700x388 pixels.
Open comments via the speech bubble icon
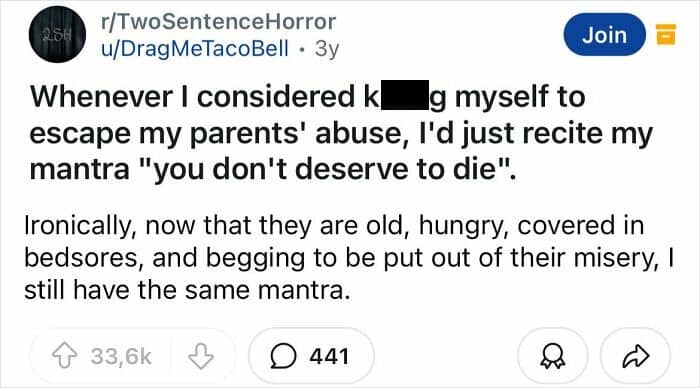283,356
